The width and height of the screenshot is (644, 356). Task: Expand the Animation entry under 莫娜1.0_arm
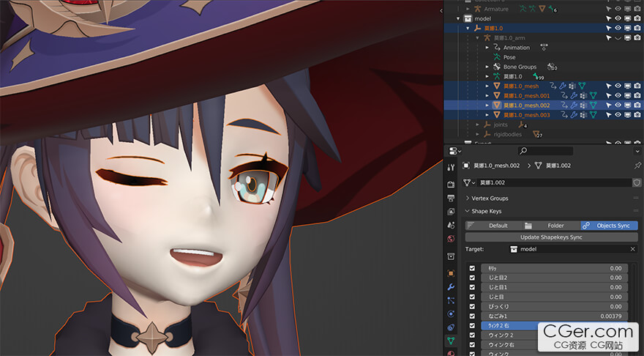(487, 48)
